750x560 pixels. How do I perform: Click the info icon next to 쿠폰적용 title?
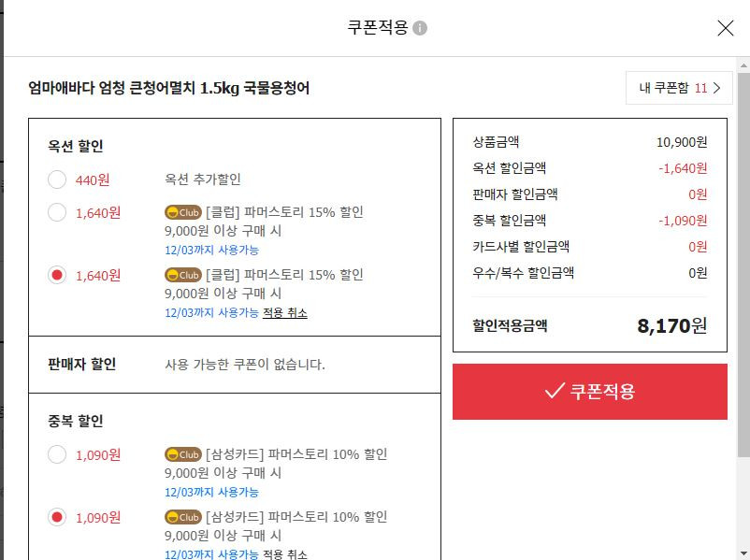click(420, 28)
